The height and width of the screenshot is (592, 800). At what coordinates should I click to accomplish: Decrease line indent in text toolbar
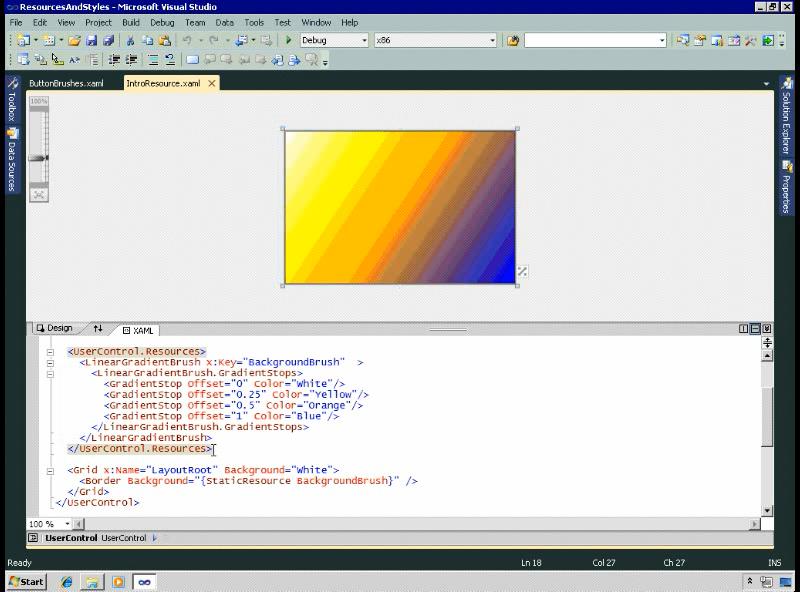pos(114,60)
